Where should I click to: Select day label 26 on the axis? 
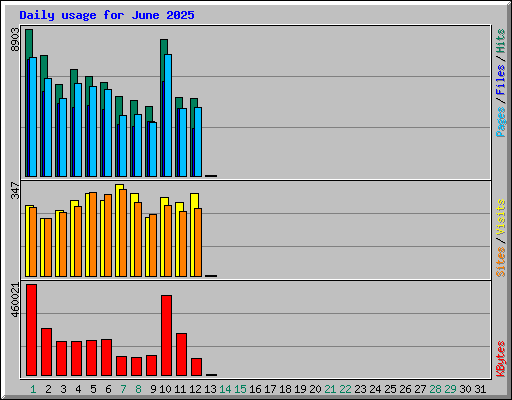tap(405, 389)
